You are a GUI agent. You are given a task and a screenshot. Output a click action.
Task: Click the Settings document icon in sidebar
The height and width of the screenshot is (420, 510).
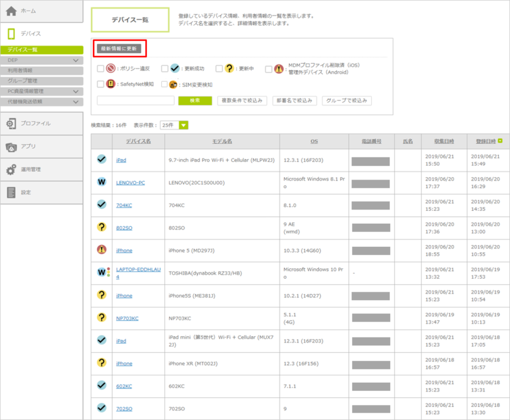pyautogui.click(x=11, y=192)
